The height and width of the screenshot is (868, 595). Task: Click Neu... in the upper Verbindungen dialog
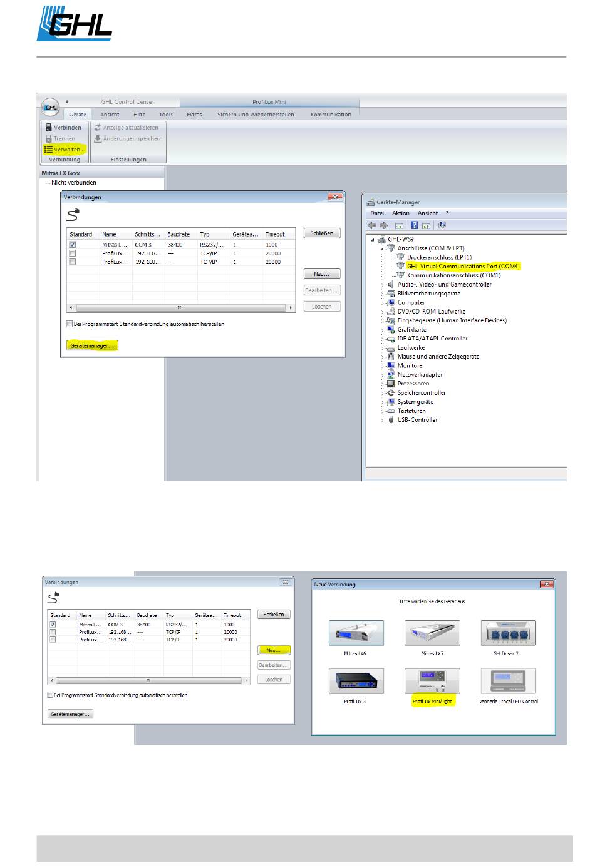pyautogui.click(x=322, y=274)
